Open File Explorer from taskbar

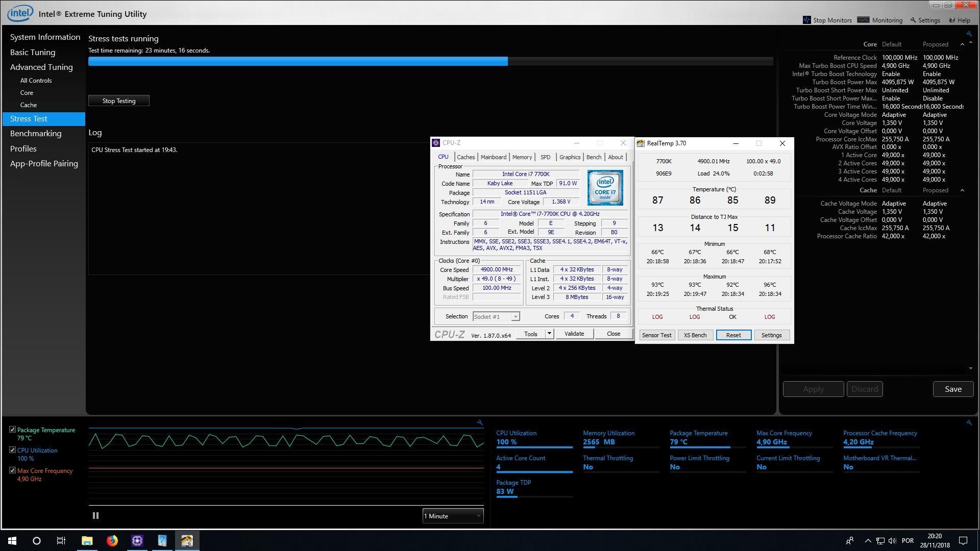click(x=87, y=541)
